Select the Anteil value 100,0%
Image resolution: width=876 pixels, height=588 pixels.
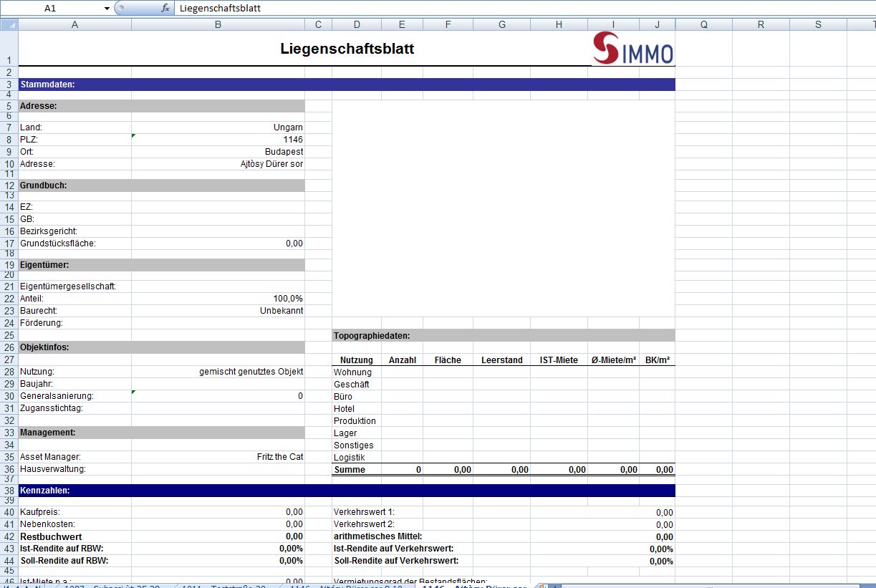[x=218, y=299]
